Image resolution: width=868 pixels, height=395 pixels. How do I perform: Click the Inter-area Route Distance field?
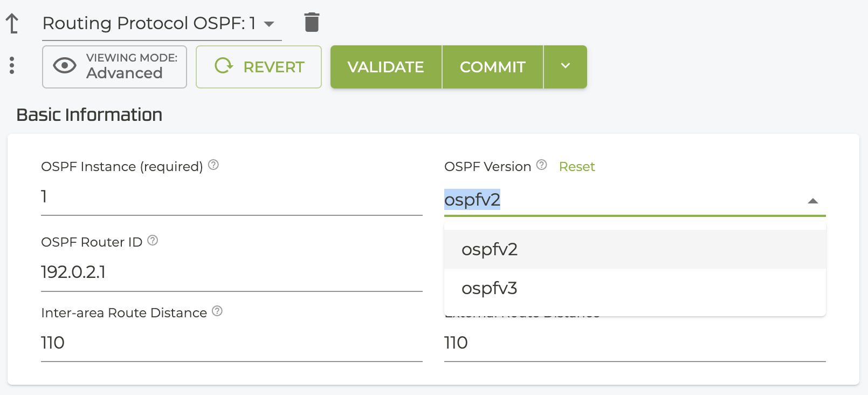[231, 343]
